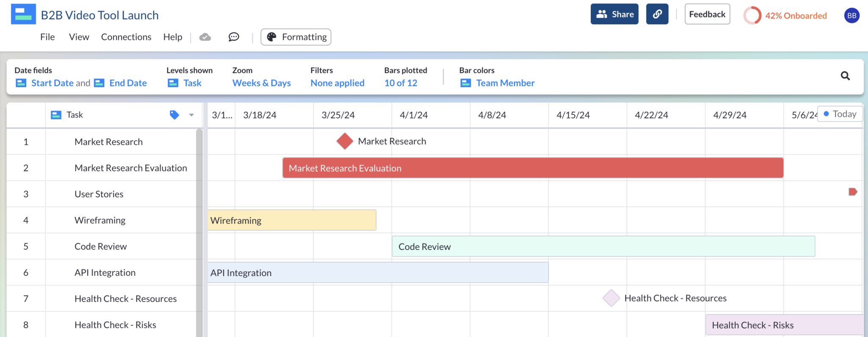Click the 3/18/24 week header
The height and width of the screenshot is (337, 868).
(274, 115)
